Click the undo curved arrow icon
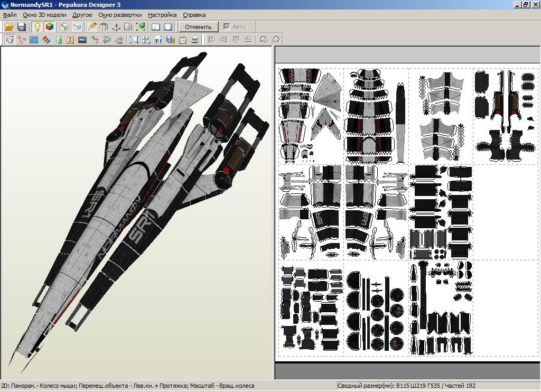541x392 pixels. tap(107, 40)
